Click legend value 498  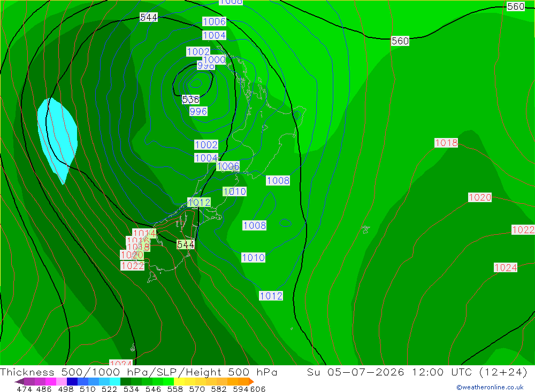pos(66,389)
